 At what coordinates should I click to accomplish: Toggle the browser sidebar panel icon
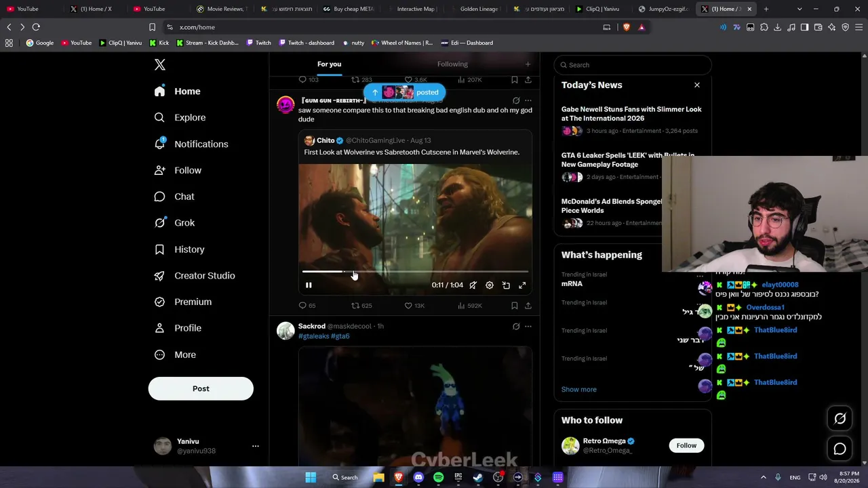point(804,27)
